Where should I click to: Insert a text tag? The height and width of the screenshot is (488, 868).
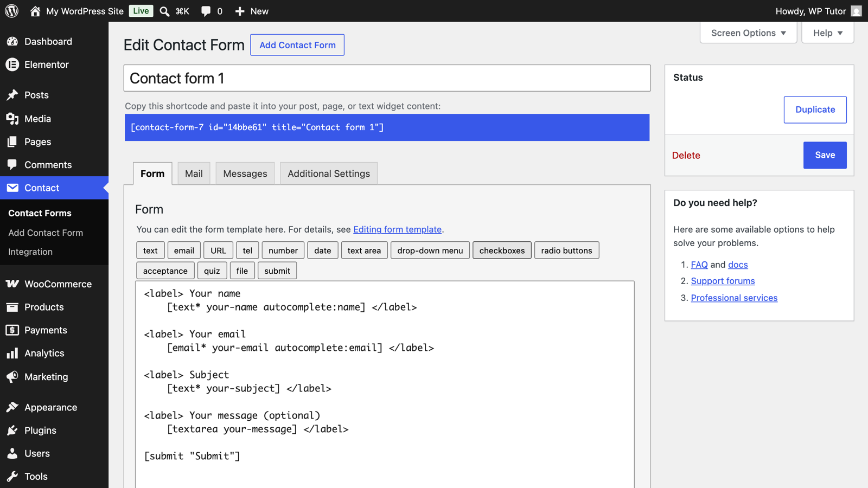click(150, 251)
